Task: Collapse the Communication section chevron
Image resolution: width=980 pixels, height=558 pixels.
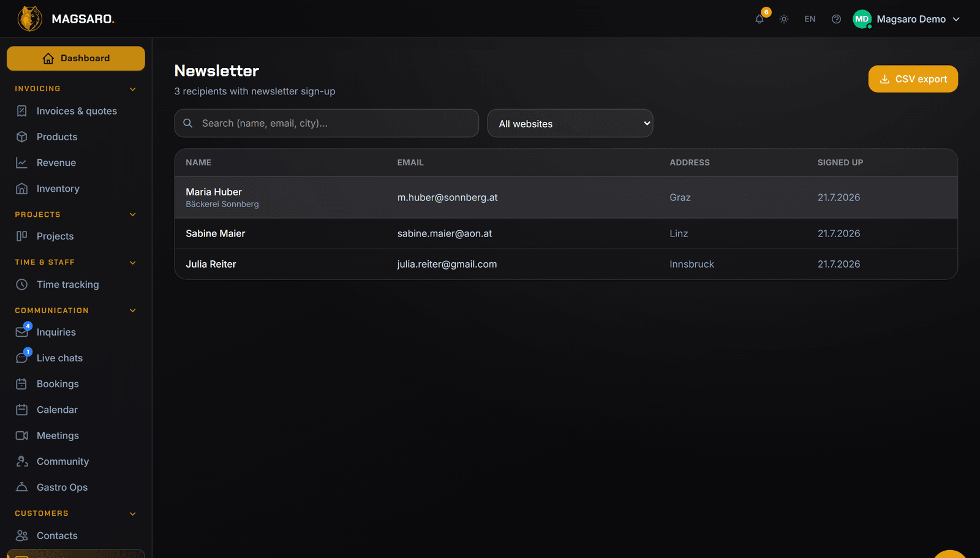Action: (133, 311)
